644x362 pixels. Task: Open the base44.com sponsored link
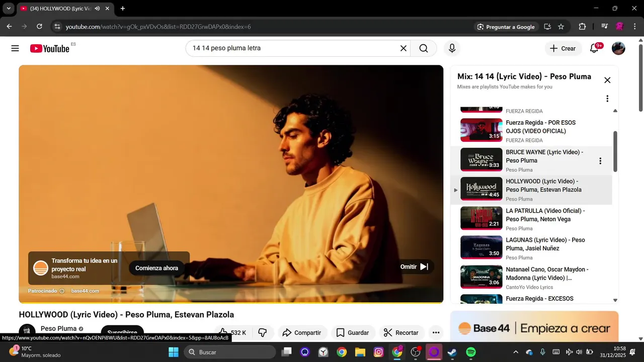click(x=85, y=291)
